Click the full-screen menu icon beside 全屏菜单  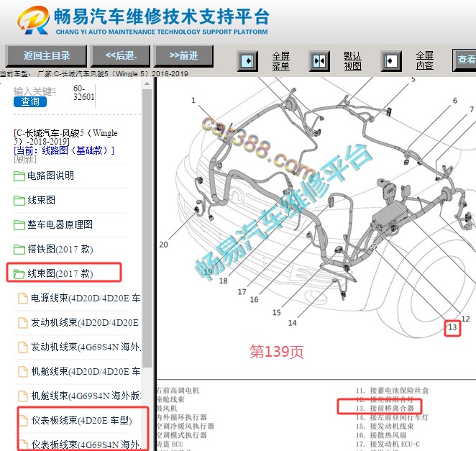(247, 61)
